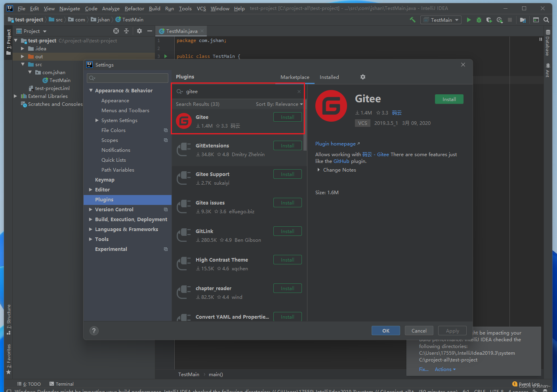This screenshot has height=392, width=557.
Task: Clear the gitee plugin search with the X
Action: click(x=299, y=92)
